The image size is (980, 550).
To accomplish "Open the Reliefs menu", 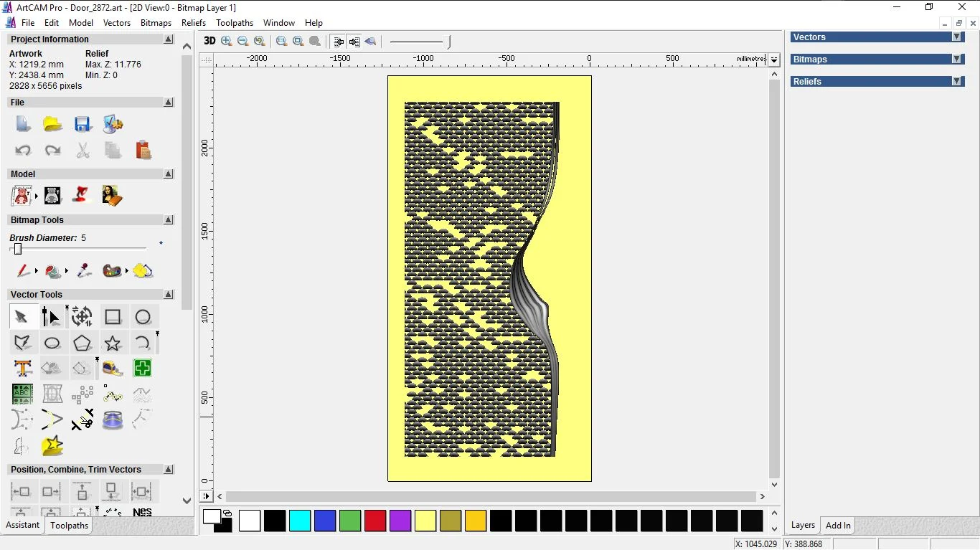I will pyautogui.click(x=194, y=23).
